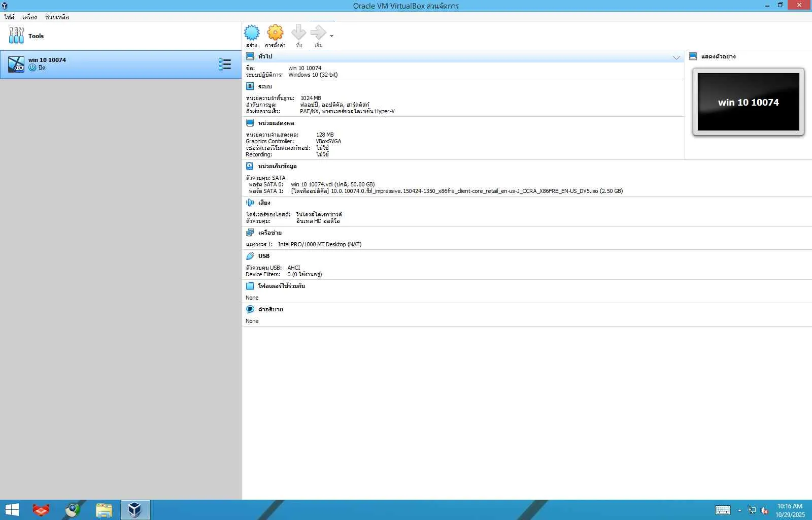Viewport: 812px width, 520px height.
Task: Click the USB section title
Action: [264, 256]
